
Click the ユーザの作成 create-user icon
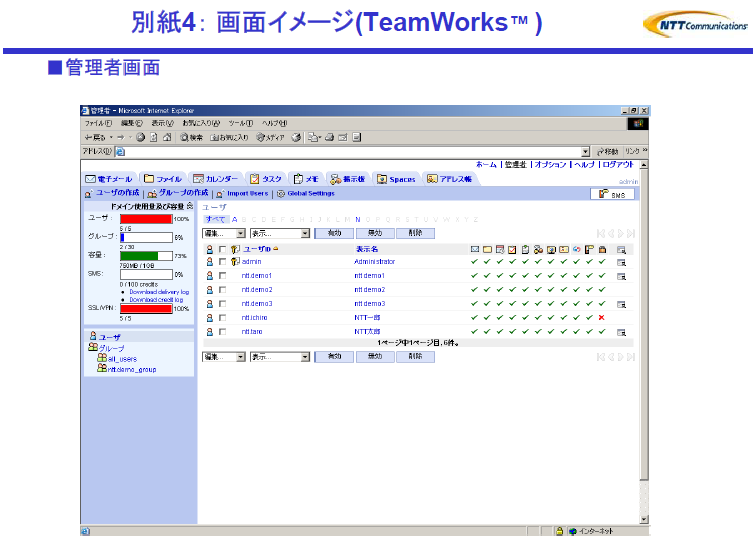[x=88, y=194]
